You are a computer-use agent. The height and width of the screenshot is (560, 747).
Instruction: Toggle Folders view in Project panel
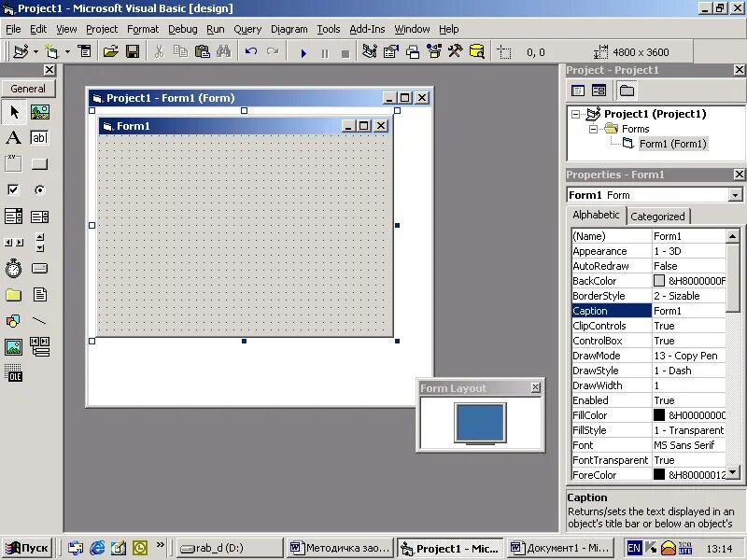[627, 91]
